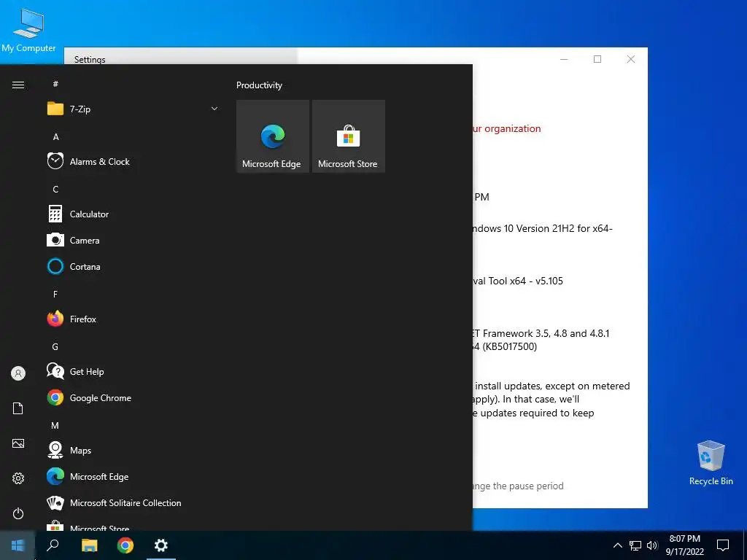747x560 pixels.
Task: Jump to letter # in app list
Action: pos(55,84)
